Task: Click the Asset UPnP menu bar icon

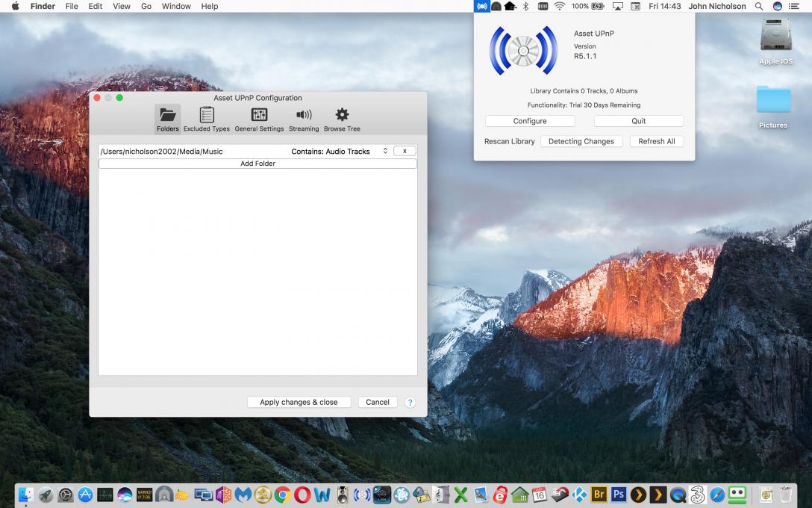Action: 481,6
